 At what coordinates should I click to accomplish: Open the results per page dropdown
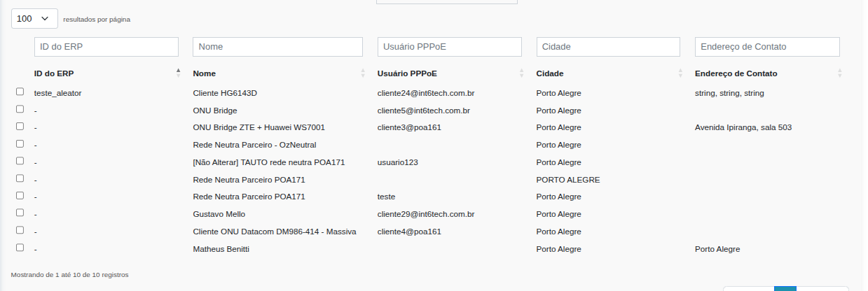(34, 19)
